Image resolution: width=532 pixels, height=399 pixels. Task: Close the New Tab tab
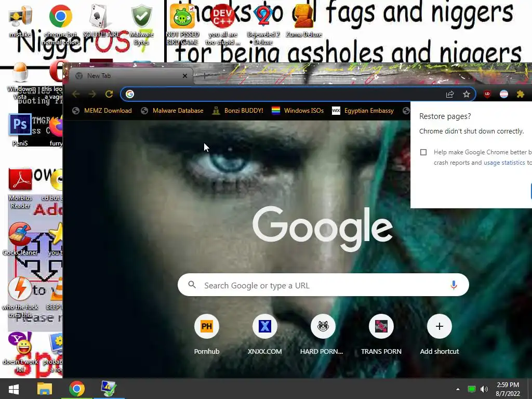[185, 76]
